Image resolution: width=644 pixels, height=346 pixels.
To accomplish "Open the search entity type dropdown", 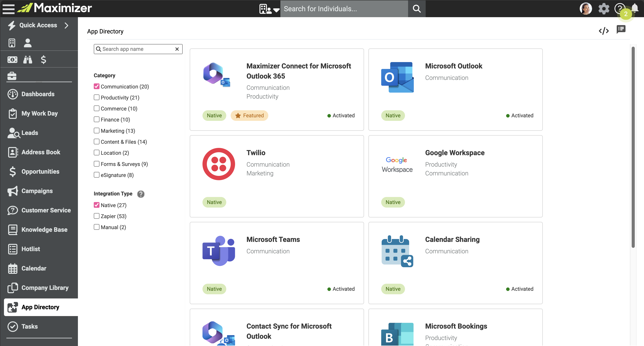I will (x=269, y=9).
